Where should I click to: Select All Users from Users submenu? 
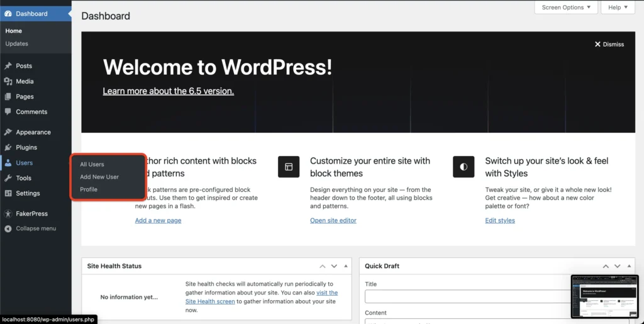click(92, 164)
